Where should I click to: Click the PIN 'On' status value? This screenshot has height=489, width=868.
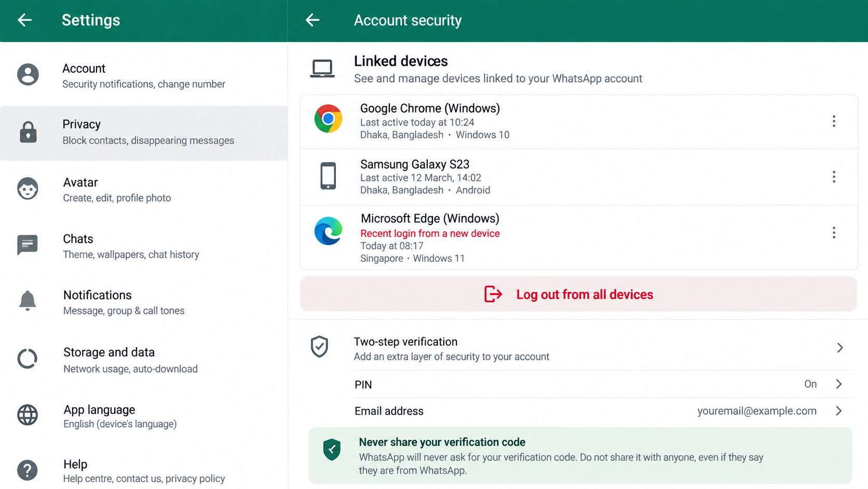(810, 384)
